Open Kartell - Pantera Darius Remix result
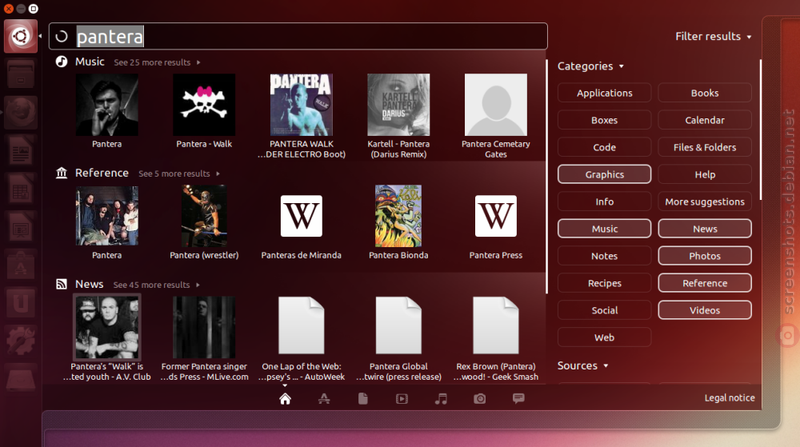 click(398, 105)
